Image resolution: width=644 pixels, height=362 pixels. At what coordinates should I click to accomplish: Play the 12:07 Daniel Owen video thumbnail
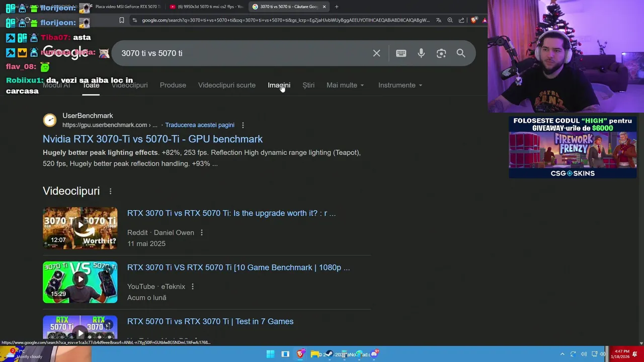click(x=80, y=228)
